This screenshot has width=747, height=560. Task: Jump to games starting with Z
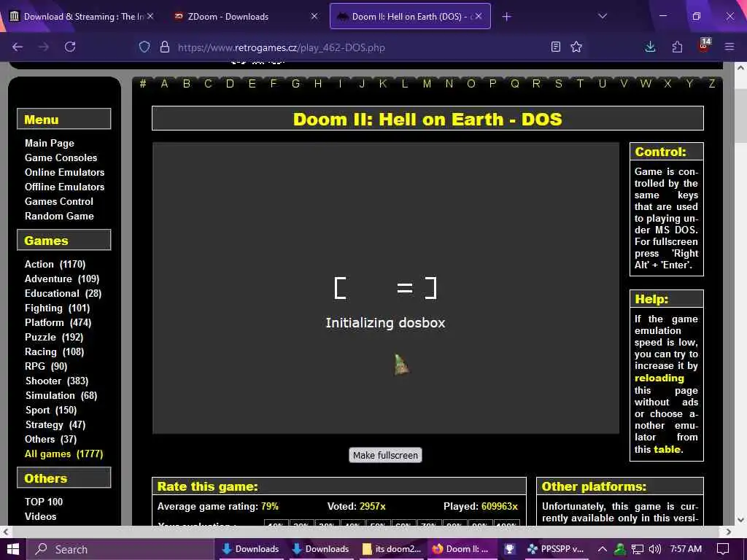click(712, 84)
